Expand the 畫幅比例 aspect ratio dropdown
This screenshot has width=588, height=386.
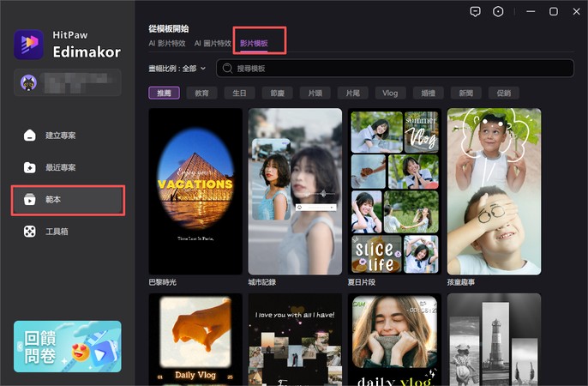[177, 69]
